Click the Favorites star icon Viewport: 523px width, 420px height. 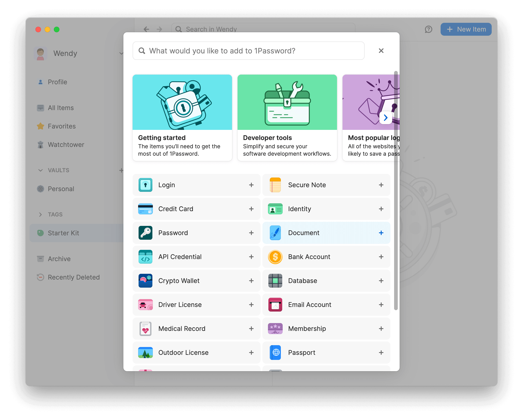(41, 126)
